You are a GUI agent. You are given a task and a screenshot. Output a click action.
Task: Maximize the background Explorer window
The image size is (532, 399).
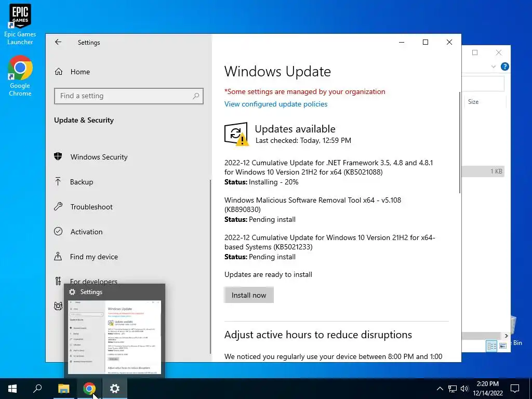475,52
